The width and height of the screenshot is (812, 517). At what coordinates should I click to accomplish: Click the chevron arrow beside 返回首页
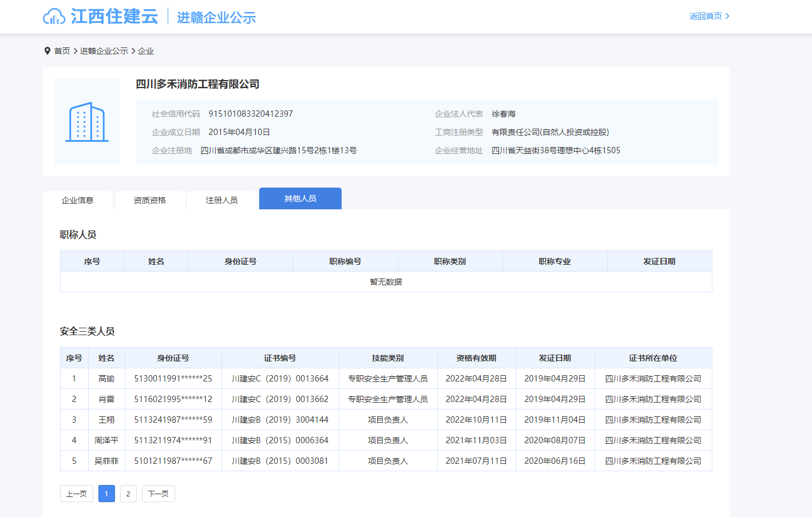coord(727,16)
